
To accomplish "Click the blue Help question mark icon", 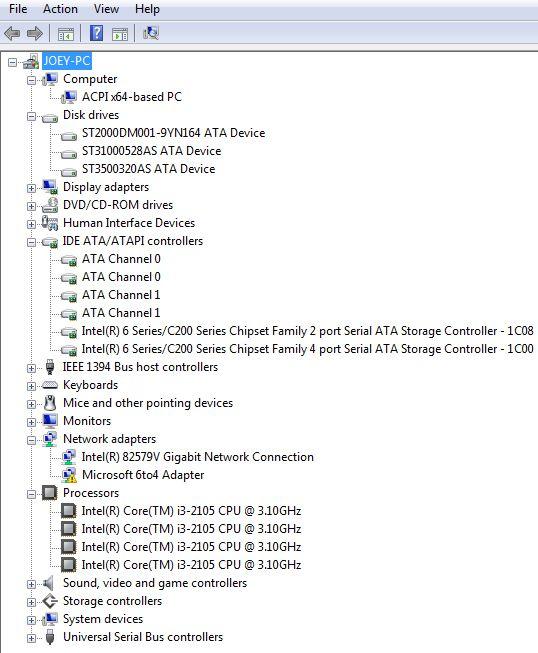I will pos(97,33).
